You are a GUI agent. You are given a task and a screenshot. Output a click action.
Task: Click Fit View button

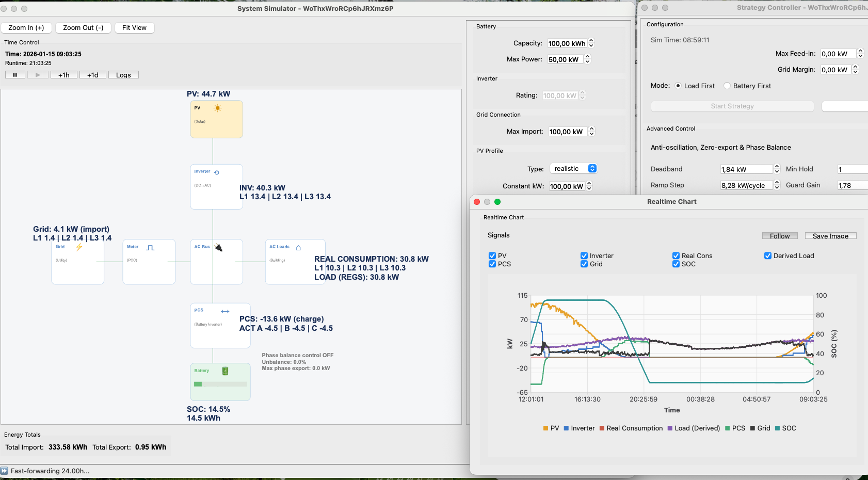coord(134,28)
